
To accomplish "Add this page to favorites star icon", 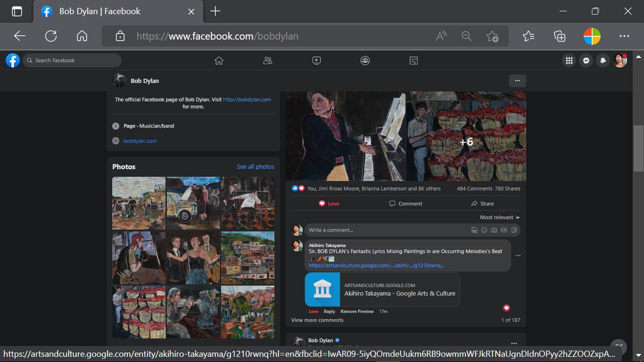I will click(492, 36).
